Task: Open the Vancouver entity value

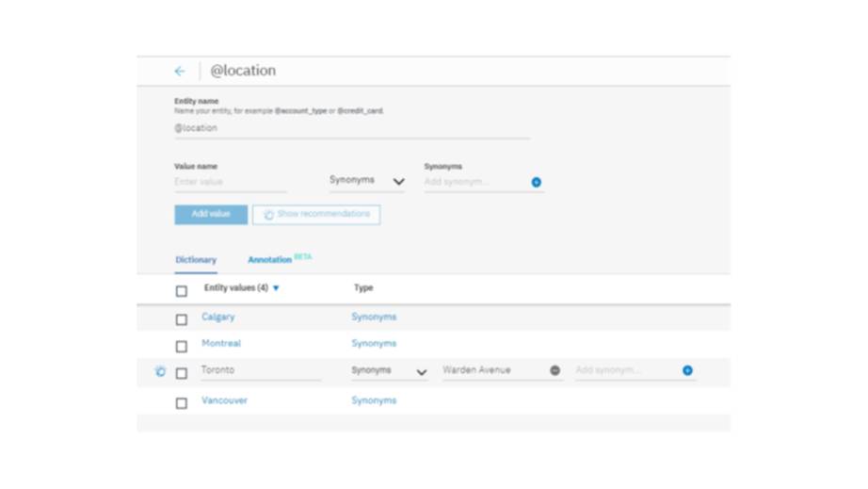Action: 225,400
